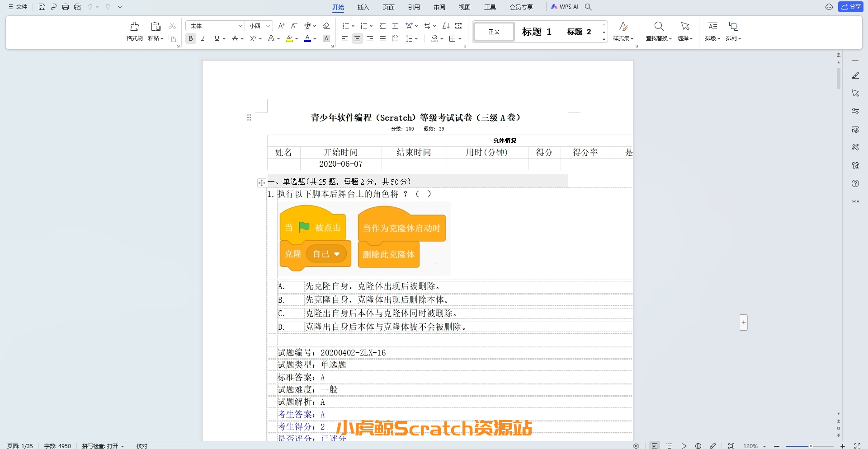Click the Paste (粘贴) clipboard icon
This screenshot has height=449, width=868.
click(156, 26)
